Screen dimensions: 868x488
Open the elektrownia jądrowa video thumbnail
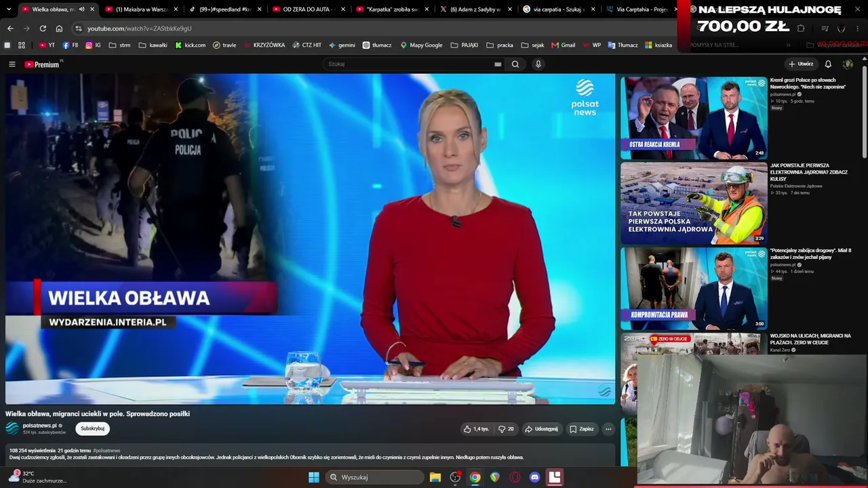point(694,203)
